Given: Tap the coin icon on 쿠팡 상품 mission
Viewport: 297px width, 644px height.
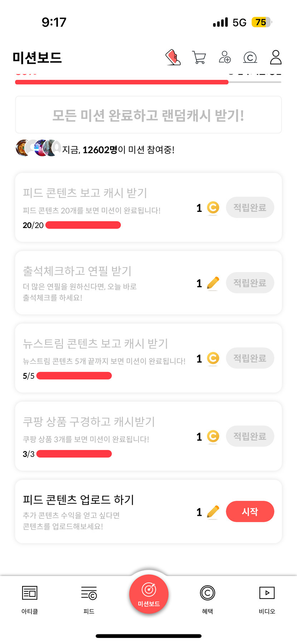Looking at the screenshot, I should [x=213, y=436].
